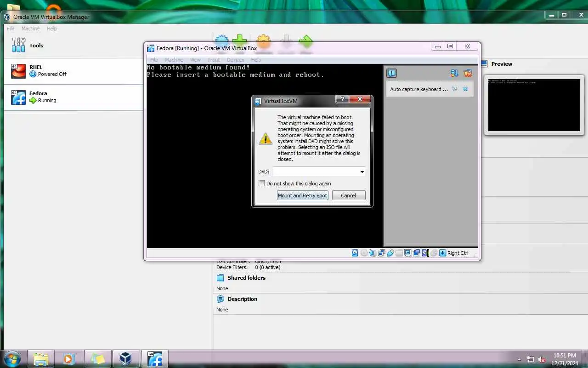588x368 pixels.
Task: Open File menu in the Manager window
Action: point(11,29)
